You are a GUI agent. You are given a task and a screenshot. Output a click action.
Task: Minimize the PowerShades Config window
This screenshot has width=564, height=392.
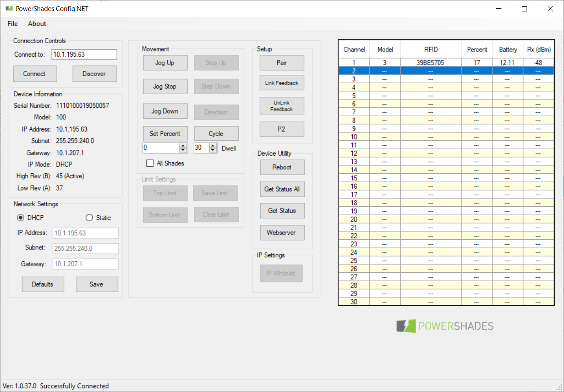point(498,9)
